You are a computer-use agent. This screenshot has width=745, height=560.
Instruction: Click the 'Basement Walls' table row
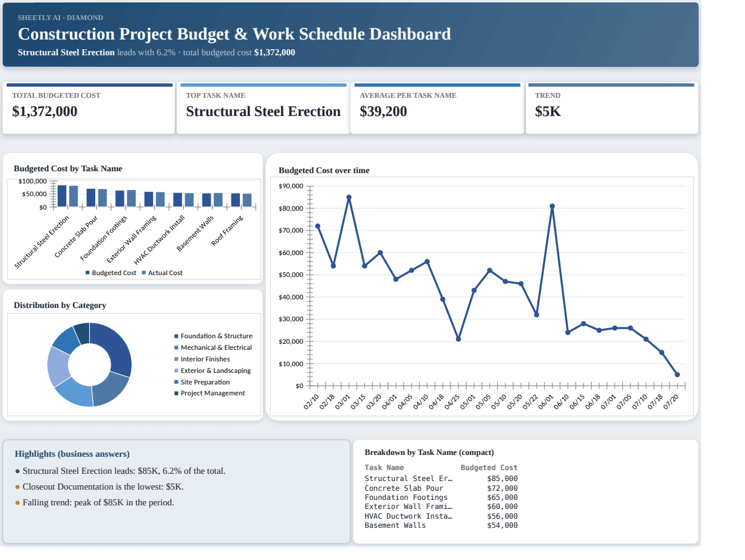click(x=441, y=525)
